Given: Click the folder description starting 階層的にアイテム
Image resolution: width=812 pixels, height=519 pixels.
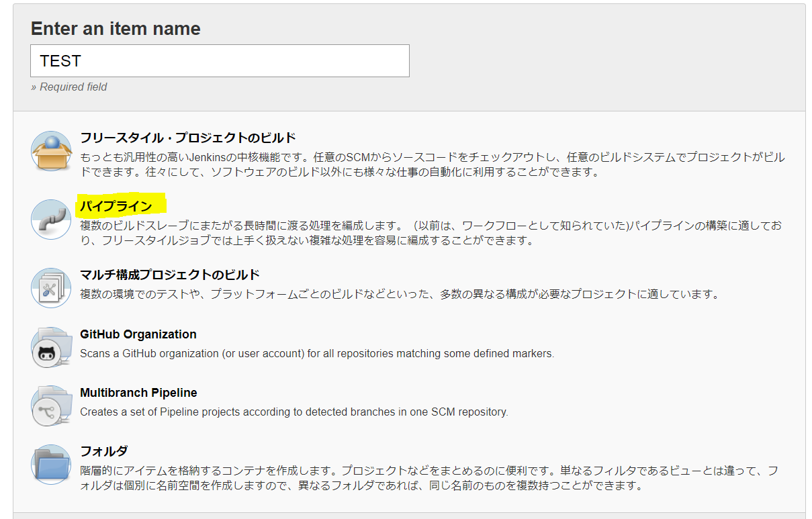Looking at the screenshot, I should point(429,477).
